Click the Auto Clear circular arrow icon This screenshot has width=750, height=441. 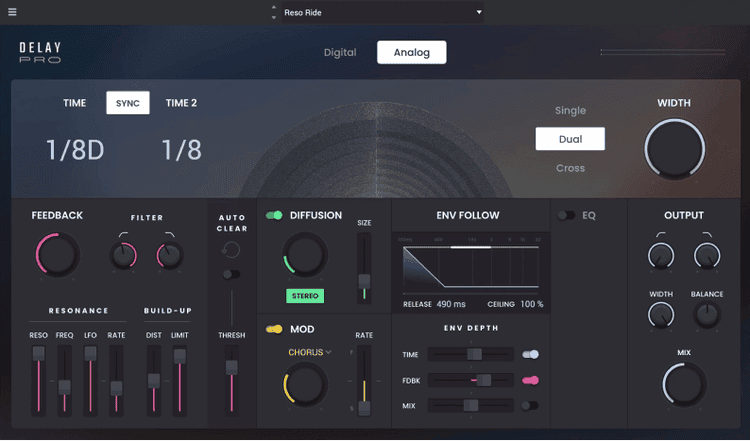click(x=231, y=250)
